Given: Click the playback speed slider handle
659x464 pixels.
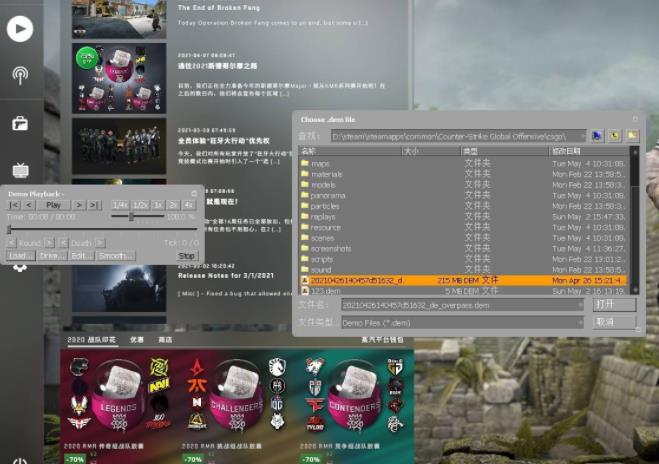Looking at the screenshot, I should [132, 216].
